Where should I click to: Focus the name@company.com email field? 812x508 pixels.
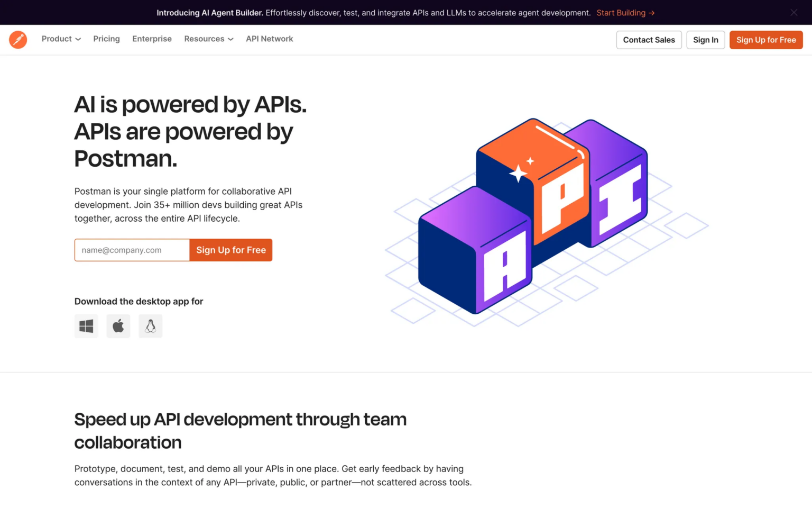point(132,250)
